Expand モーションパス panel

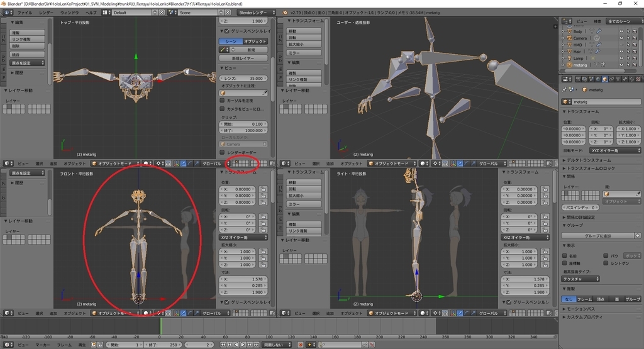point(579,309)
